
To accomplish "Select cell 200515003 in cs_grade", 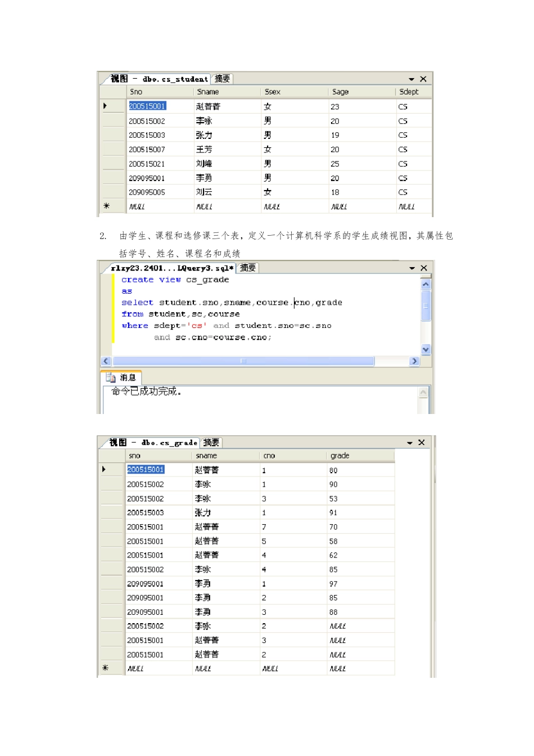I will (158, 512).
